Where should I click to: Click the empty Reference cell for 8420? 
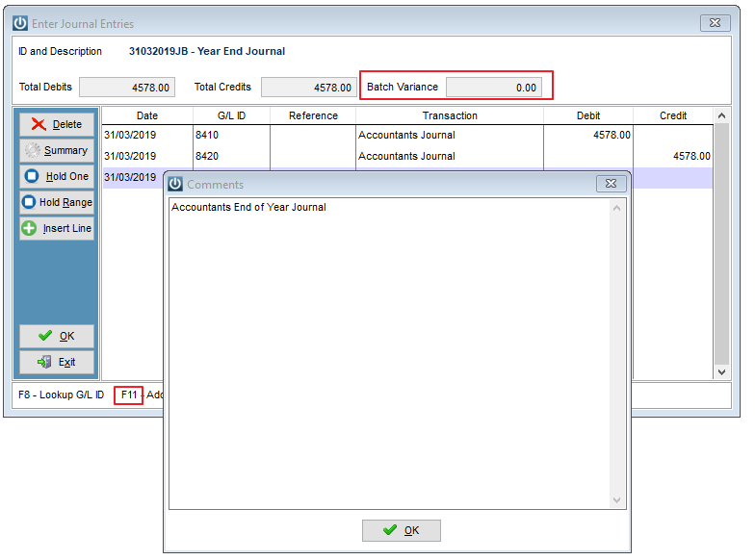(313, 156)
